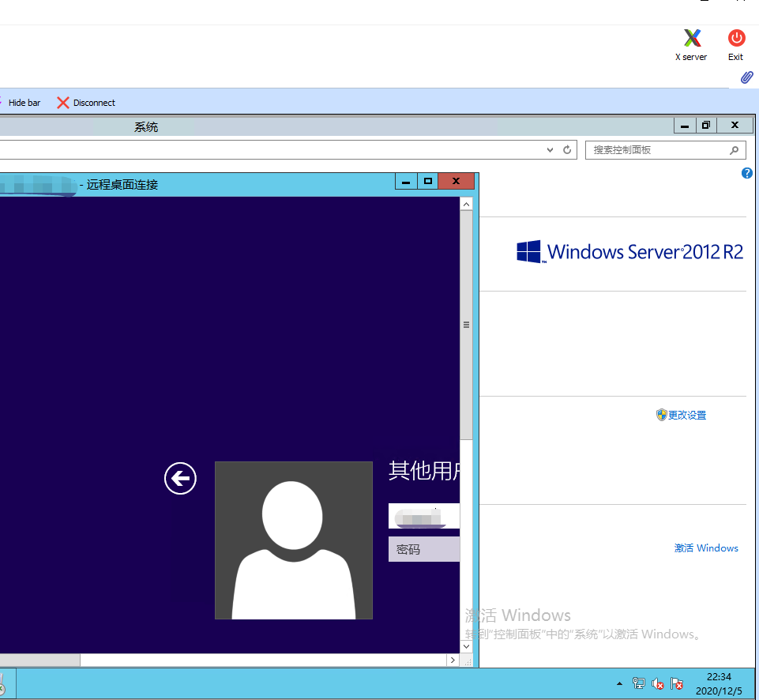Click the Activate Windows link

click(706, 548)
